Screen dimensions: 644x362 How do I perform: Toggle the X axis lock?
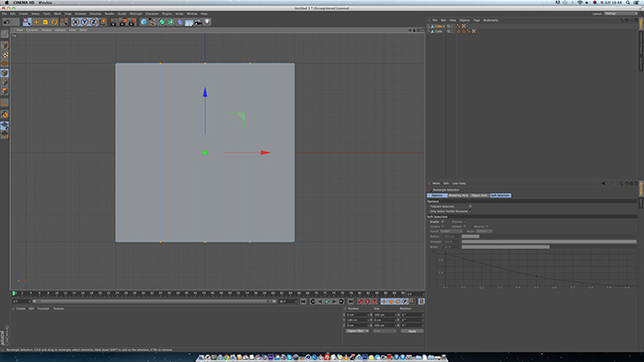coord(75,22)
